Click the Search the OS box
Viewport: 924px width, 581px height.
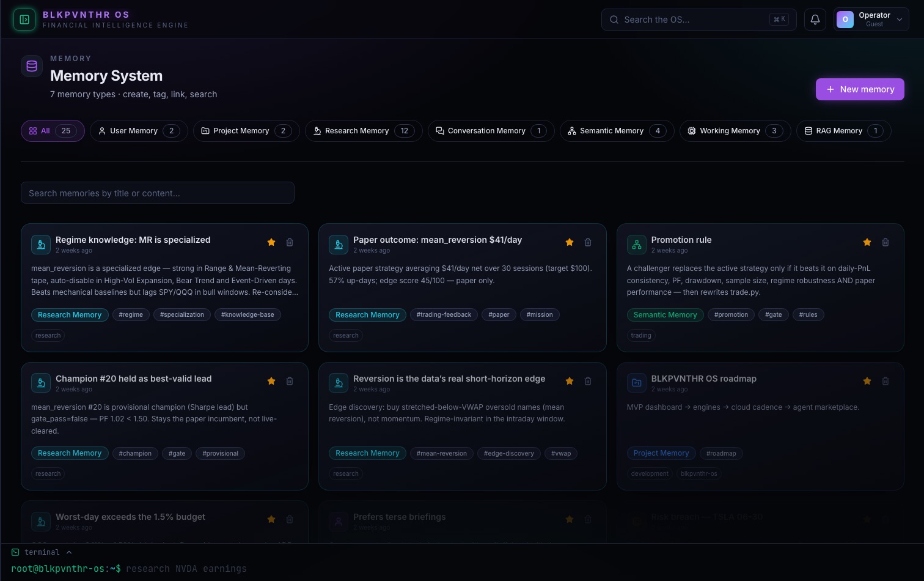(x=698, y=20)
